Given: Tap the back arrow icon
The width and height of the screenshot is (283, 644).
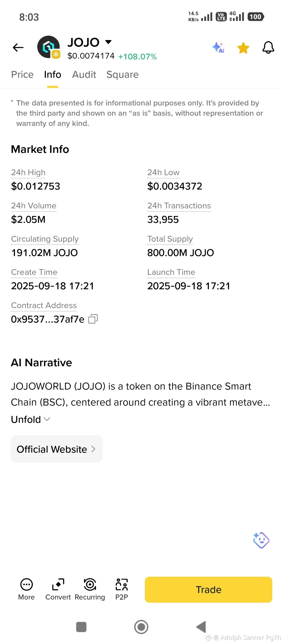Looking at the screenshot, I should click(18, 48).
